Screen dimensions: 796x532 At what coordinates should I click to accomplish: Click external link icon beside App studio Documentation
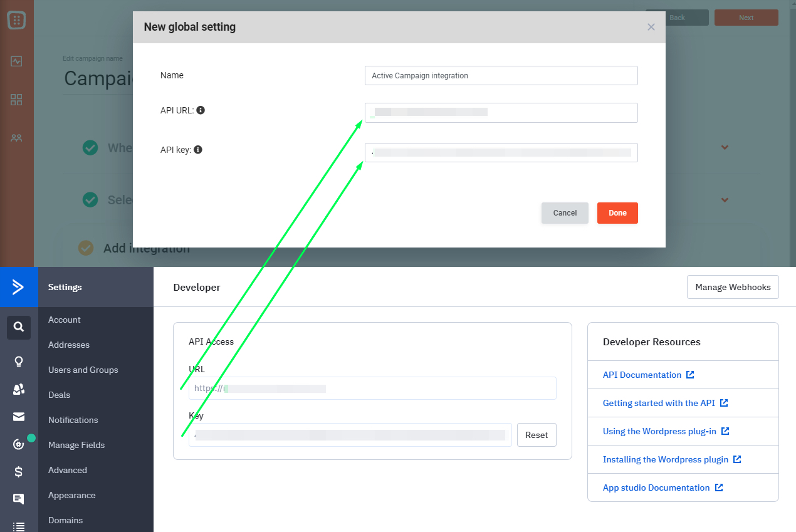(x=719, y=488)
